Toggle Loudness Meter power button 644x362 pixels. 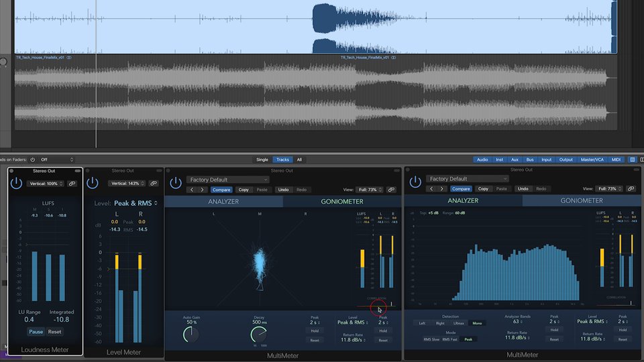(16, 183)
